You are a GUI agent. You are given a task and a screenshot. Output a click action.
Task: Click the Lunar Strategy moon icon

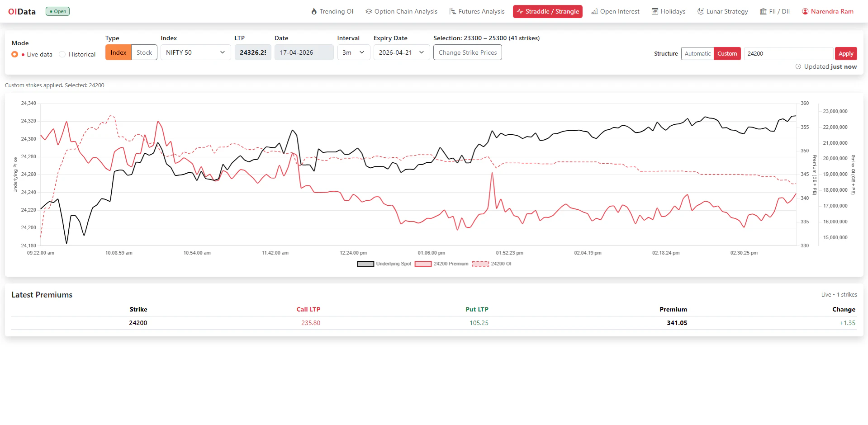point(701,11)
